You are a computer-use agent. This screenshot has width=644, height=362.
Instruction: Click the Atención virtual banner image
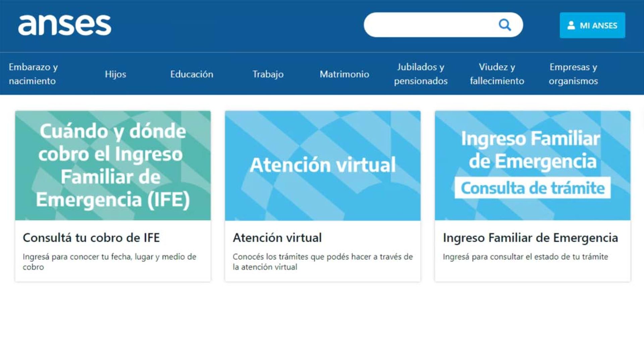click(x=323, y=166)
